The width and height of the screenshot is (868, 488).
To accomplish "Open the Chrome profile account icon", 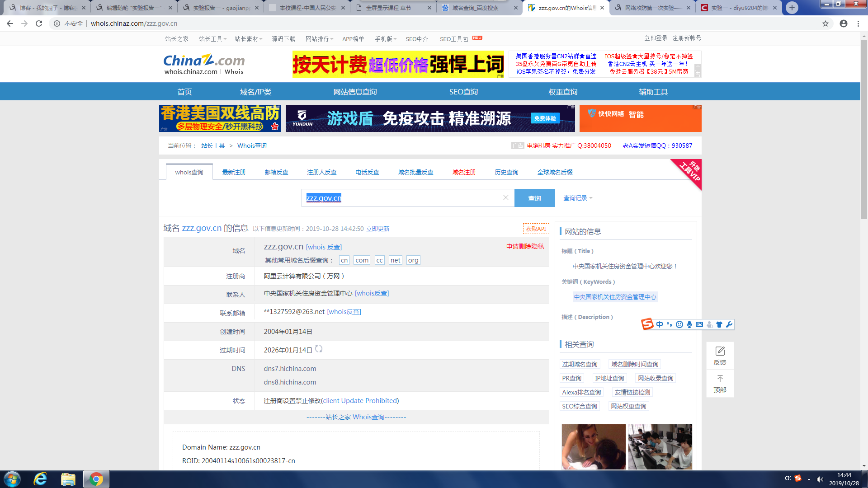I will click(843, 23).
